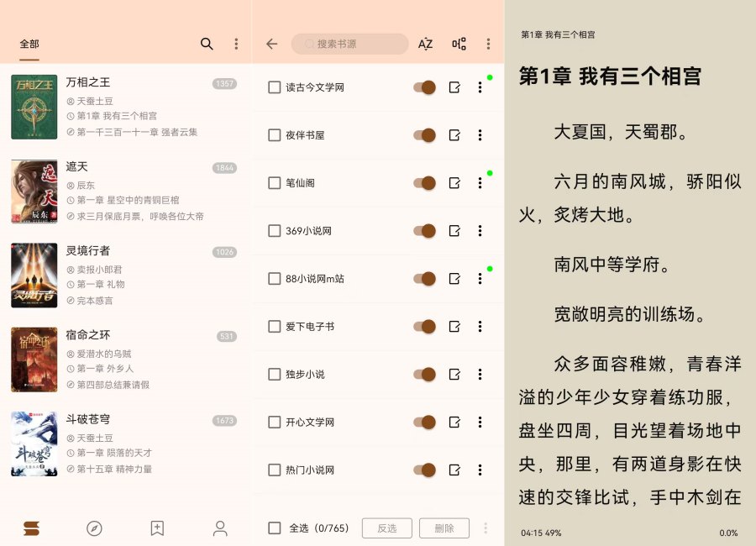
Task: Open the book sources overflow menu
Action: pos(488,44)
